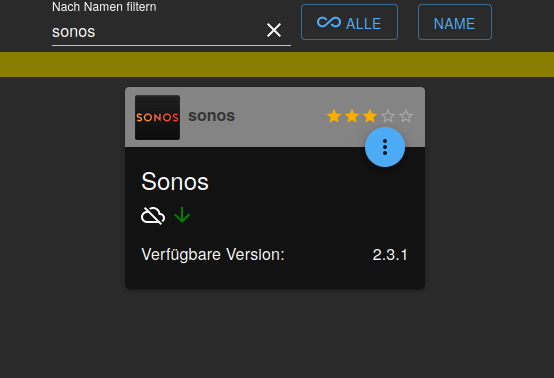
Task: Click the green download arrow icon
Action: (x=182, y=215)
